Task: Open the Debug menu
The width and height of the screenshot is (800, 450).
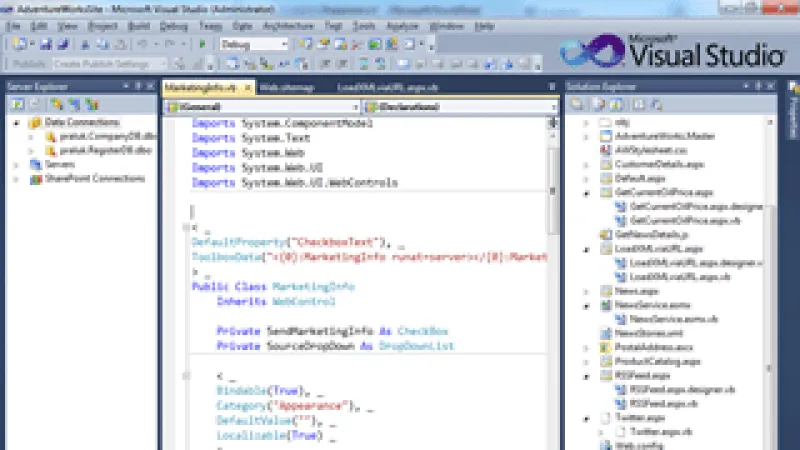Action: click(173, 26)
